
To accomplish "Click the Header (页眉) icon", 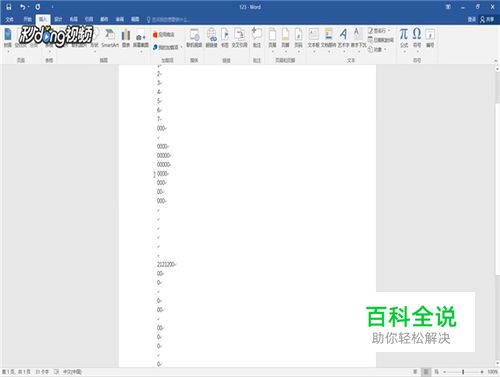I will 272,38.
